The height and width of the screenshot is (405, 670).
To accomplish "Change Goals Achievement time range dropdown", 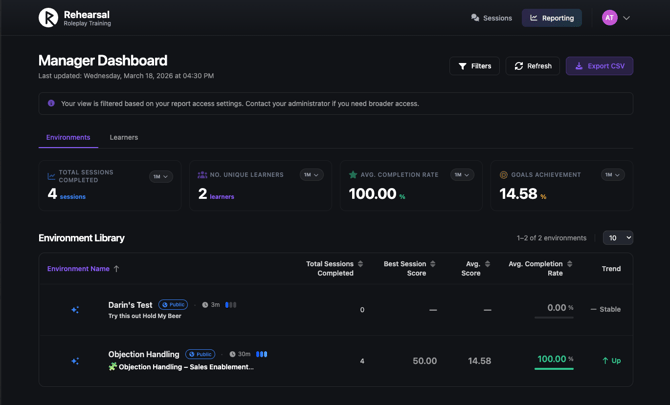I will 612,175.
